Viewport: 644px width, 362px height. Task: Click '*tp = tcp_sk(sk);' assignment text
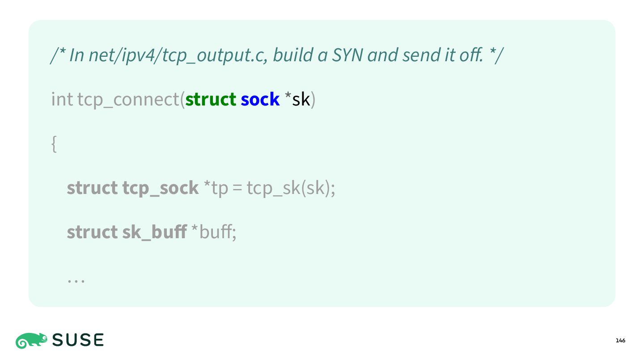(269, 188)
